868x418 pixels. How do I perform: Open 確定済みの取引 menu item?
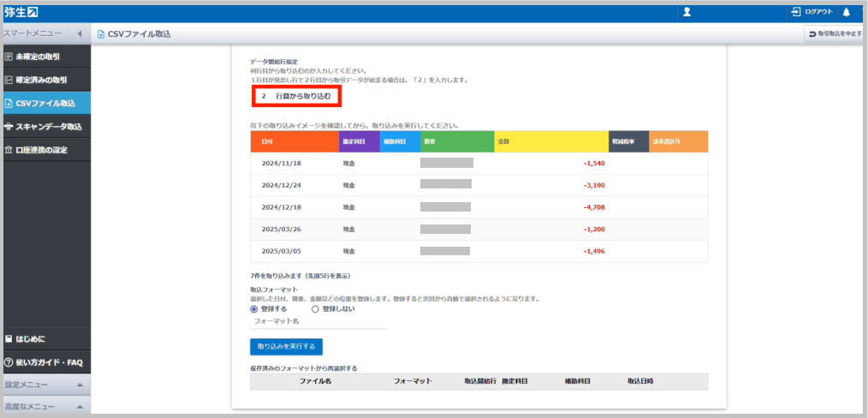click(47, 80)
